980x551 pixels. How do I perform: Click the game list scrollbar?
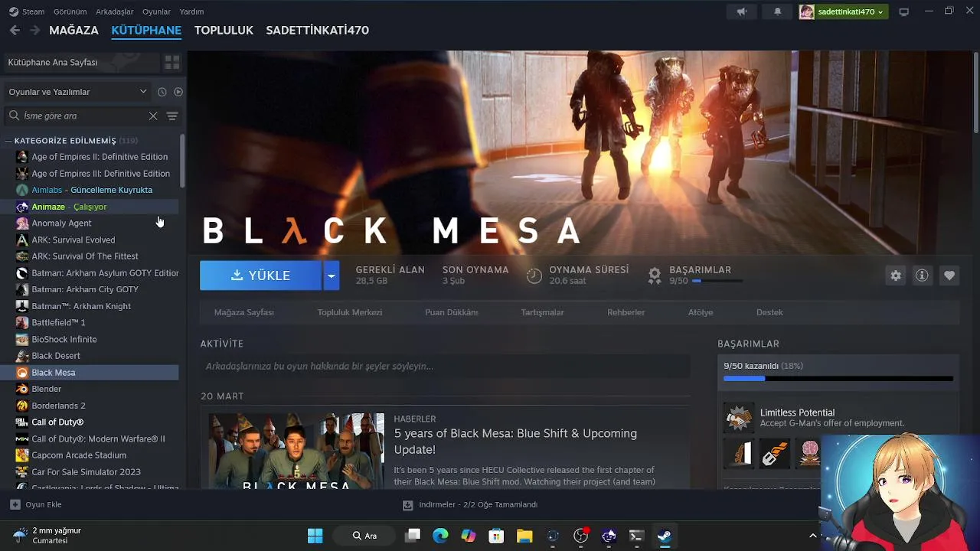[182, 161]
